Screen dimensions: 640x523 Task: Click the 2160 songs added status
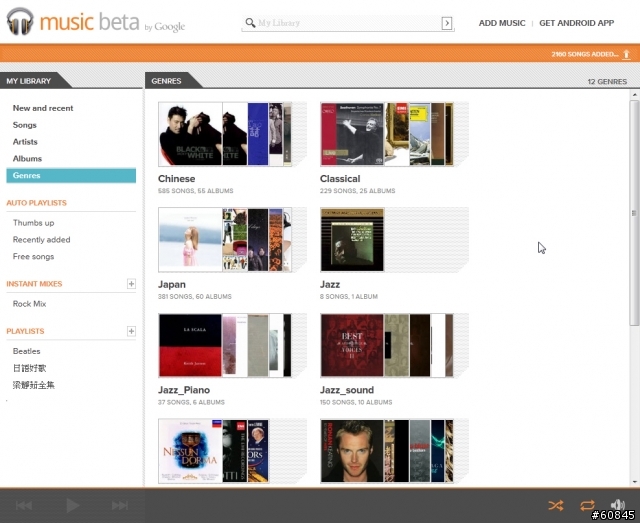click(584, 54)
